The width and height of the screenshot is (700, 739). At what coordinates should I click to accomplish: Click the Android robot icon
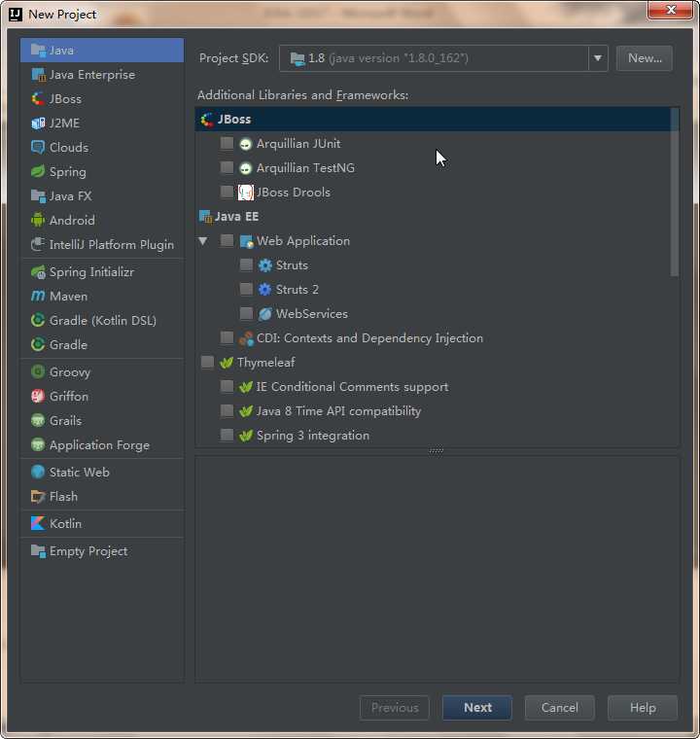tap(38, 220)
